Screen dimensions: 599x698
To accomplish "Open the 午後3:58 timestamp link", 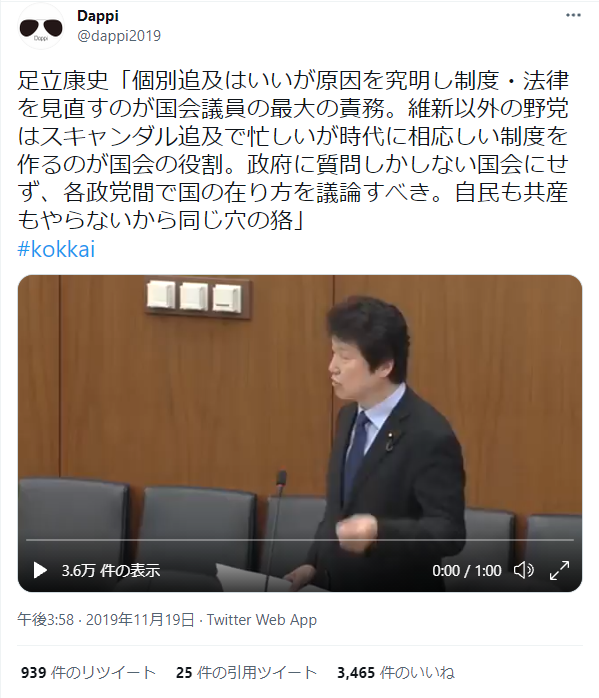I will click(45, 620).
